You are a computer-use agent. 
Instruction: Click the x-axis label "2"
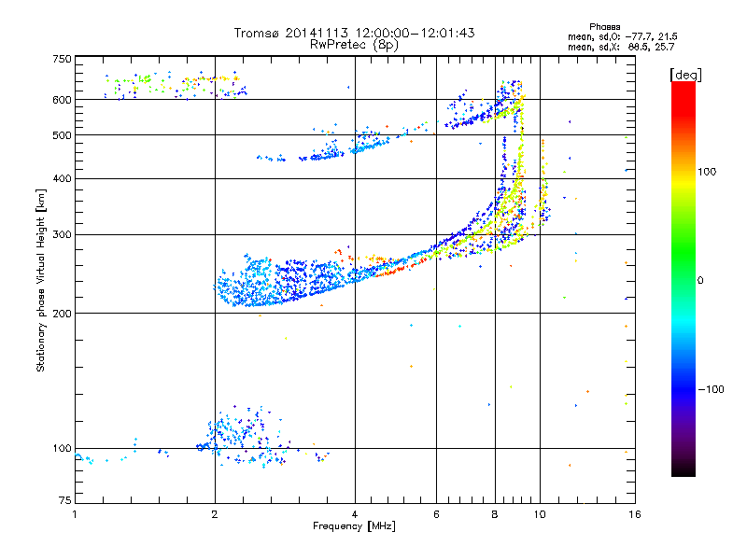click(215, 514)
